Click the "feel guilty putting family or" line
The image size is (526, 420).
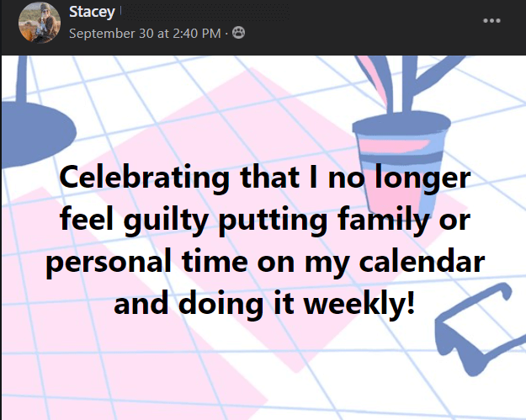265,220
